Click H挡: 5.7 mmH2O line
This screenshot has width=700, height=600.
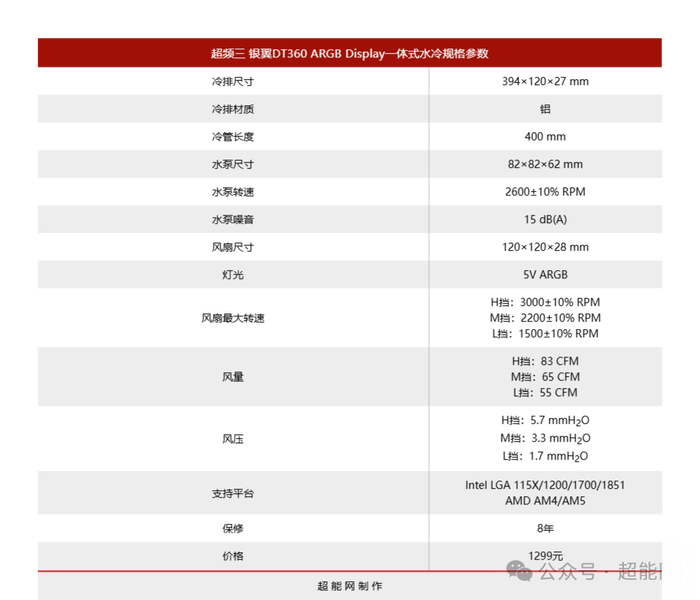[x=545, y=421]
